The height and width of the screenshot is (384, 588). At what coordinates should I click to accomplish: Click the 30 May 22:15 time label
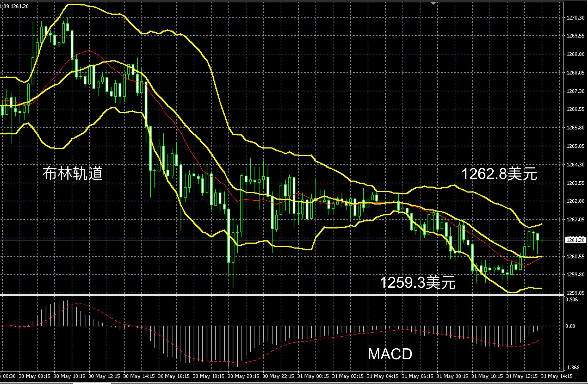click(x=278, y=376)
